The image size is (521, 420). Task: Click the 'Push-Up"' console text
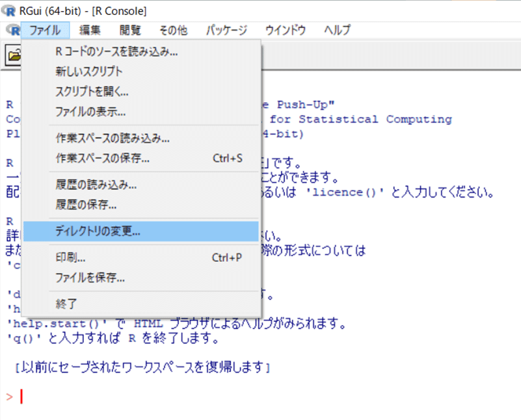coord(306,105)
